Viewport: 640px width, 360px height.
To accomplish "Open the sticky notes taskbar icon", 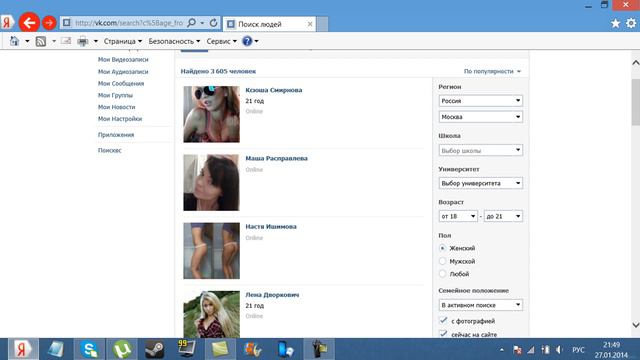I will pyautogui.click(x=220, y=349).
